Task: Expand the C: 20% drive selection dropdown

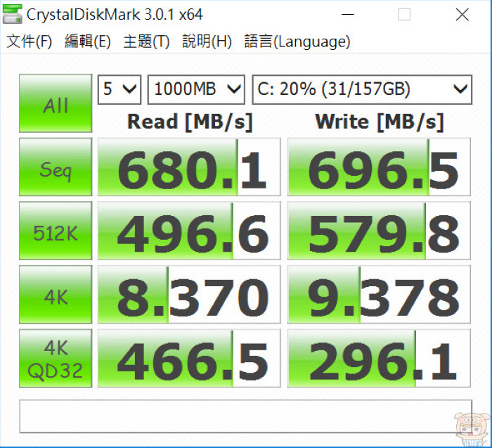Action: point(362,89)
